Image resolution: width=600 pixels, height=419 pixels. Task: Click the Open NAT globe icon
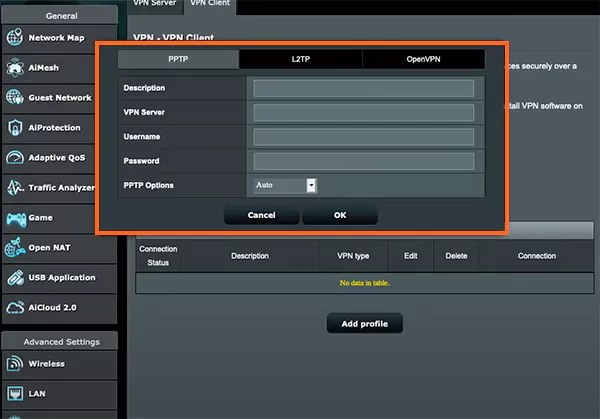(x=15, y=247)
